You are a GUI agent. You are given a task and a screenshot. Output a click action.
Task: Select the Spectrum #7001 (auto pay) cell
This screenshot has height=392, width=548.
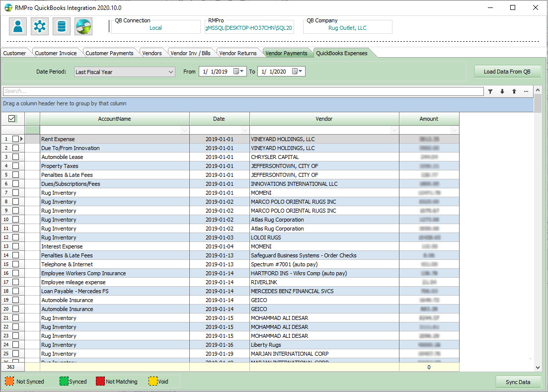pyautogui.click(x=324, y=264)
